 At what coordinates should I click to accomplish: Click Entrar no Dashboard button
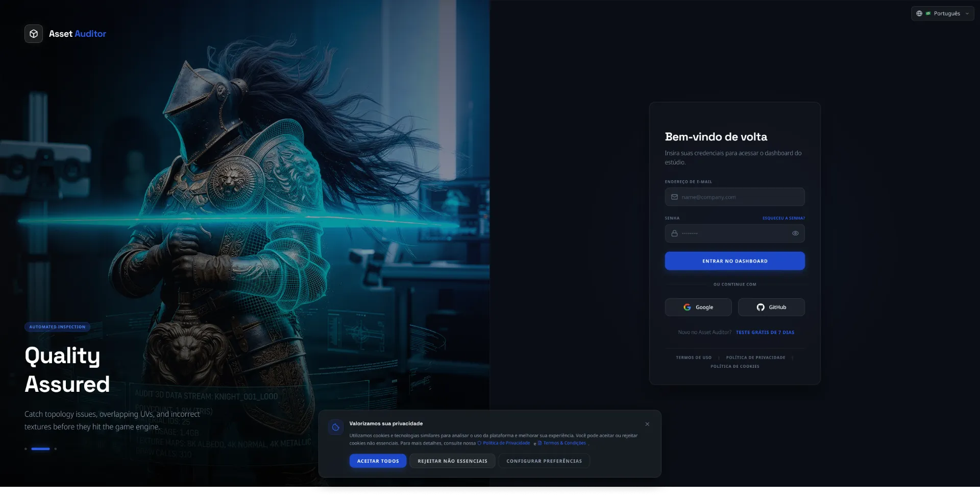coord(734,261)
